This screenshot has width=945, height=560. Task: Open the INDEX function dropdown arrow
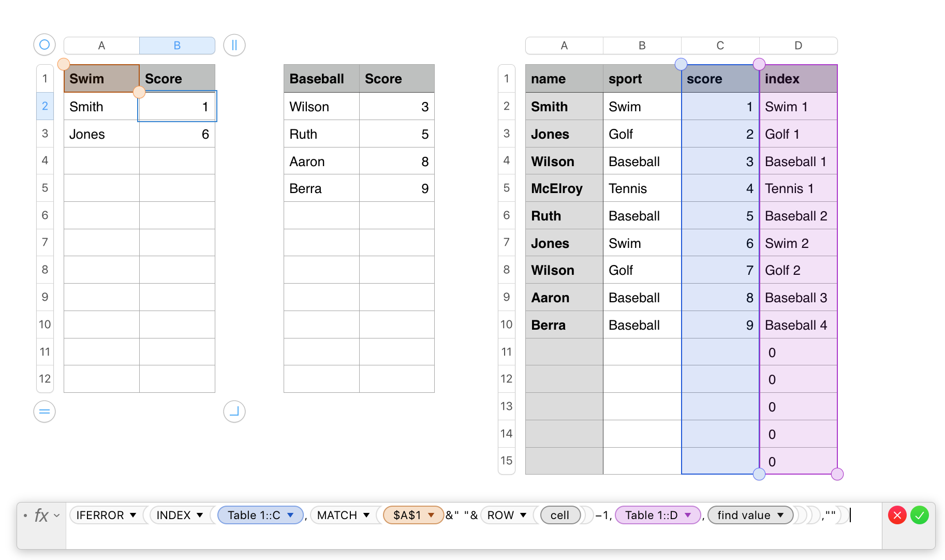(200, 515)
